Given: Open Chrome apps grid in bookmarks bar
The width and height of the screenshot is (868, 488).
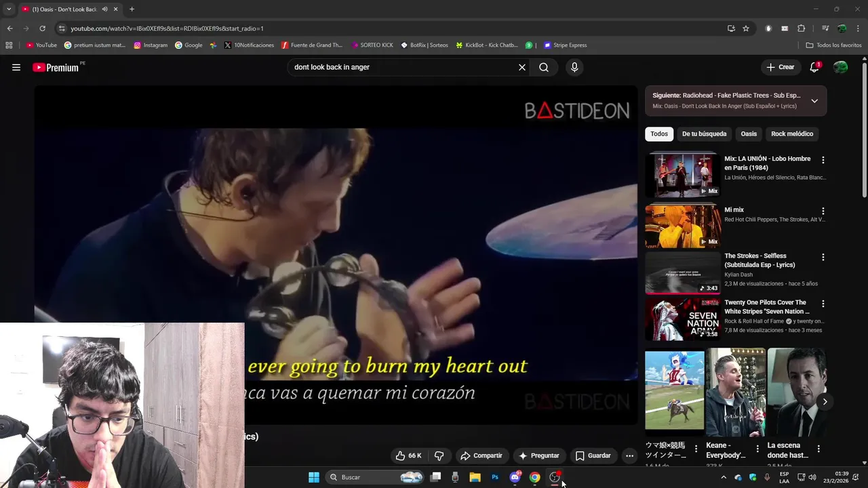Looking at the screenshot, I should [x=9, y=45].
